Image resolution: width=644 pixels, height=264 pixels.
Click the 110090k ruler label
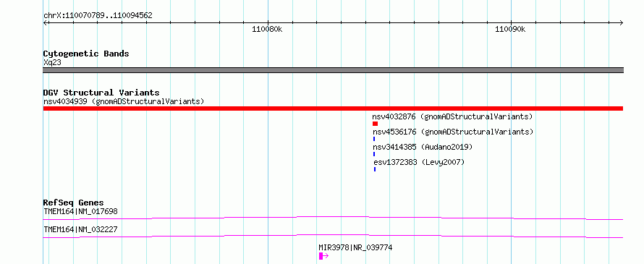(511, 29)
